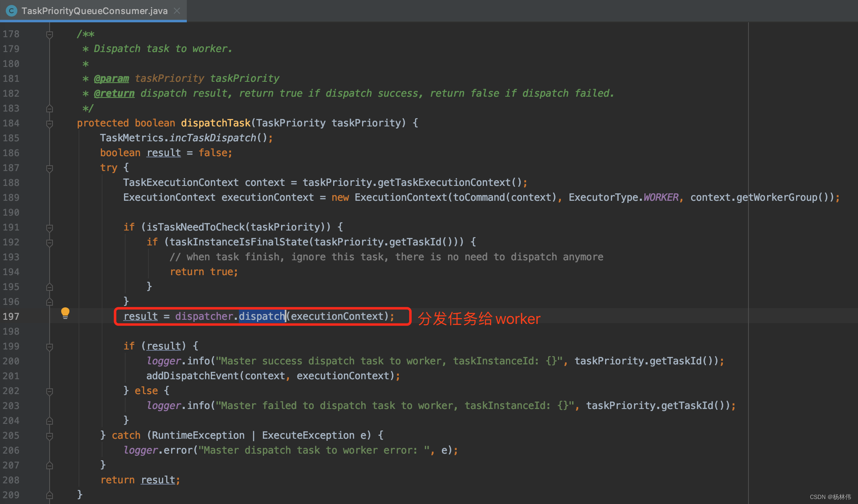Image resolution: width=858 pixels, height=504 pixels.
Task: Collapse dispatchTask method fold at line 184
Action: click(x=50, y=124)
